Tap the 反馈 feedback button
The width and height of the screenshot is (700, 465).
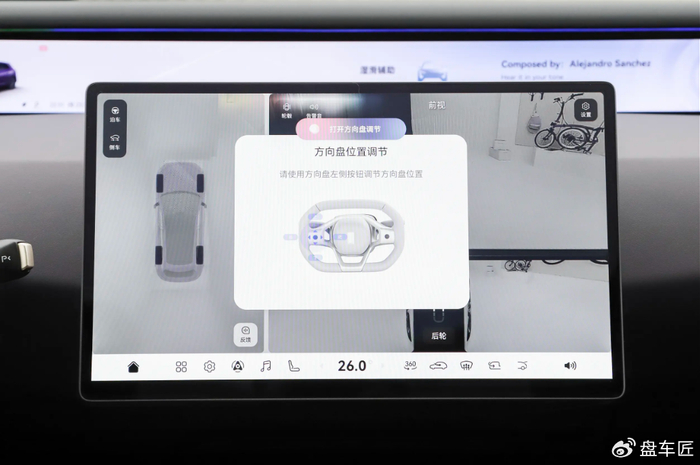click(246, 334)
